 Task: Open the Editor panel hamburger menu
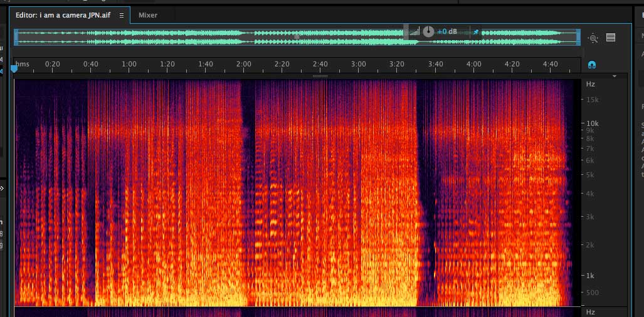pyautogui.click(x=122, y=15)
